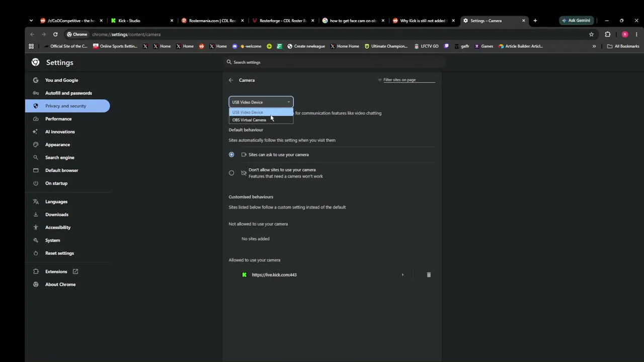Screen dimensions: 644x362
Task: Open On startup settings
Action: pyautogui.click(x=56, y=184)
